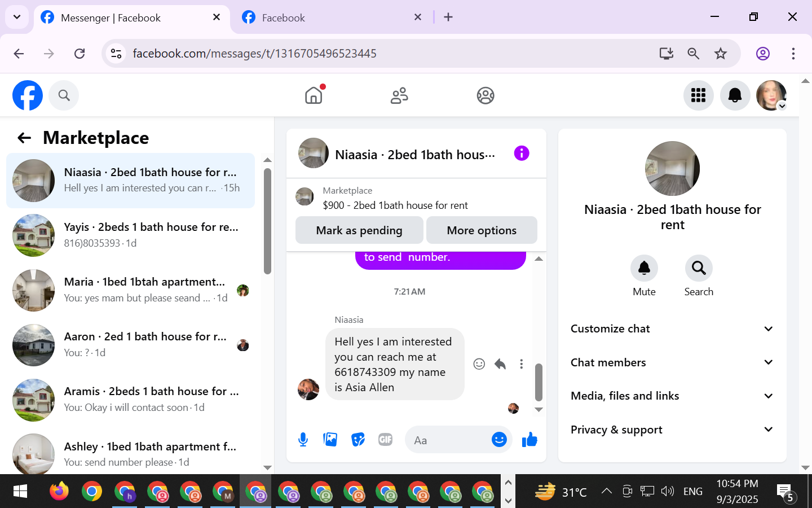Open conversation information purple icon
Image resolution: width=812 pixels, height=508 pixels.
[522, 153]
